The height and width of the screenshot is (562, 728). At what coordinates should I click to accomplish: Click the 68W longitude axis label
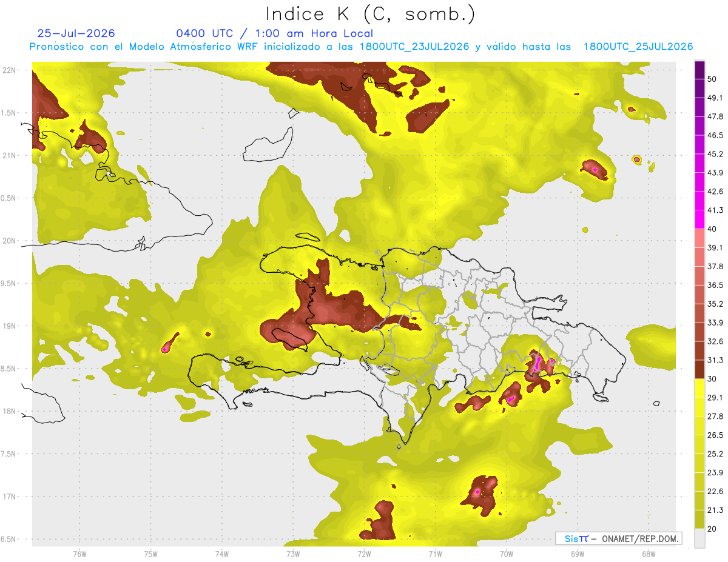click(649, 554)
